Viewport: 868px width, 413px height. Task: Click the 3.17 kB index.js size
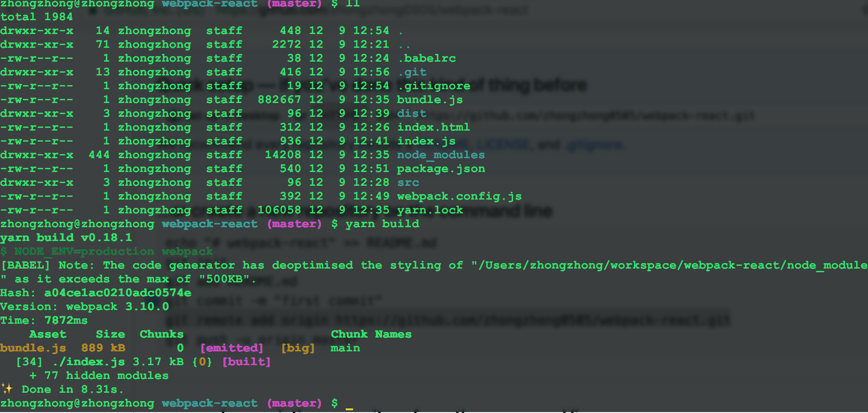point(158,362)
